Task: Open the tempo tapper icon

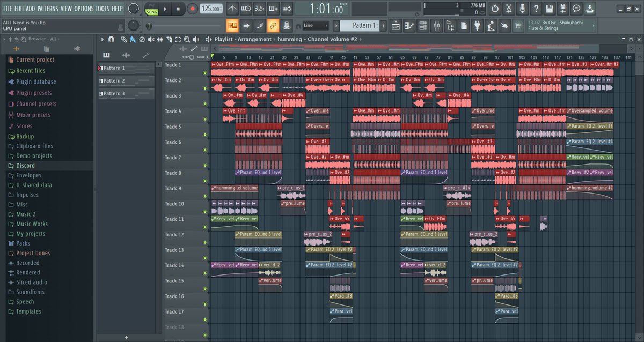Action: tap(492, 25)
